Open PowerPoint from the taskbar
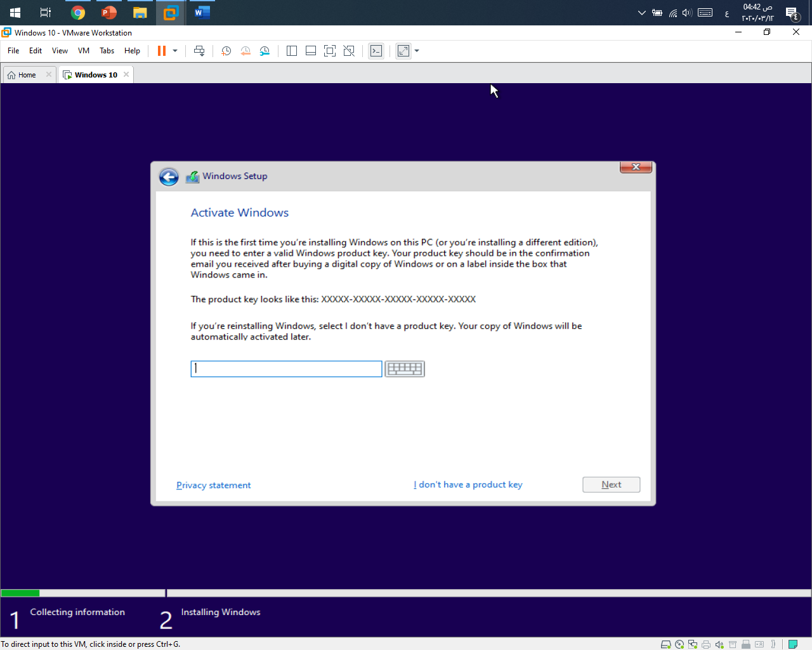The image size is (812, 650). [x=109, y=13]
